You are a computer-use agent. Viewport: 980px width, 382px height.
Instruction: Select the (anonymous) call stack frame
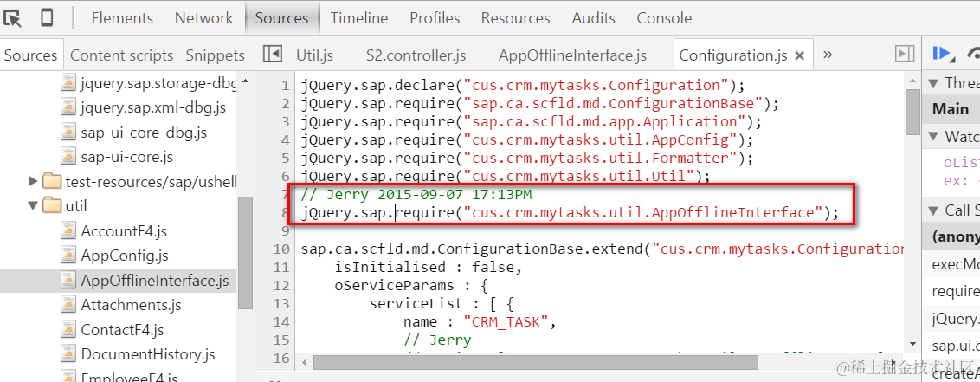coord(951,237)
